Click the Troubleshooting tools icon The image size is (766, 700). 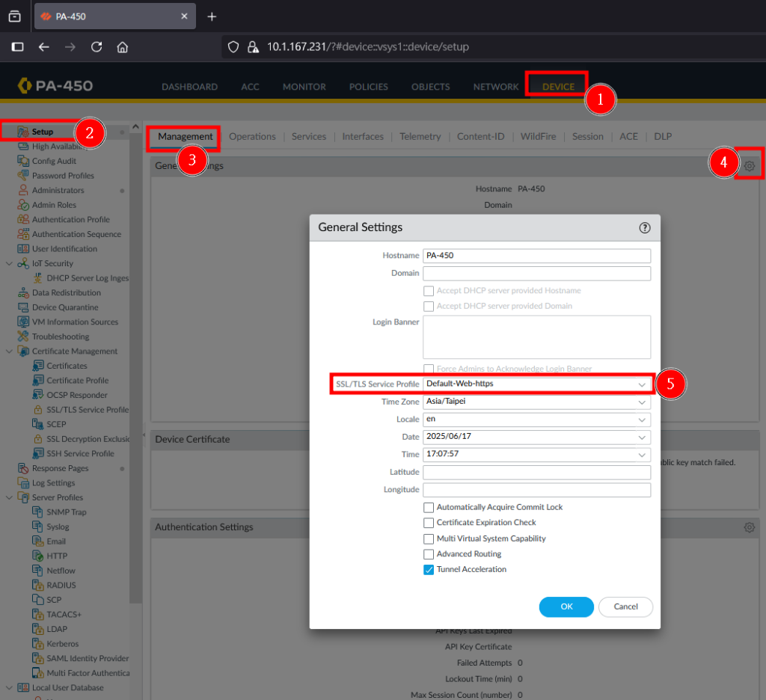pyautogui.click(x=23, y=337)
